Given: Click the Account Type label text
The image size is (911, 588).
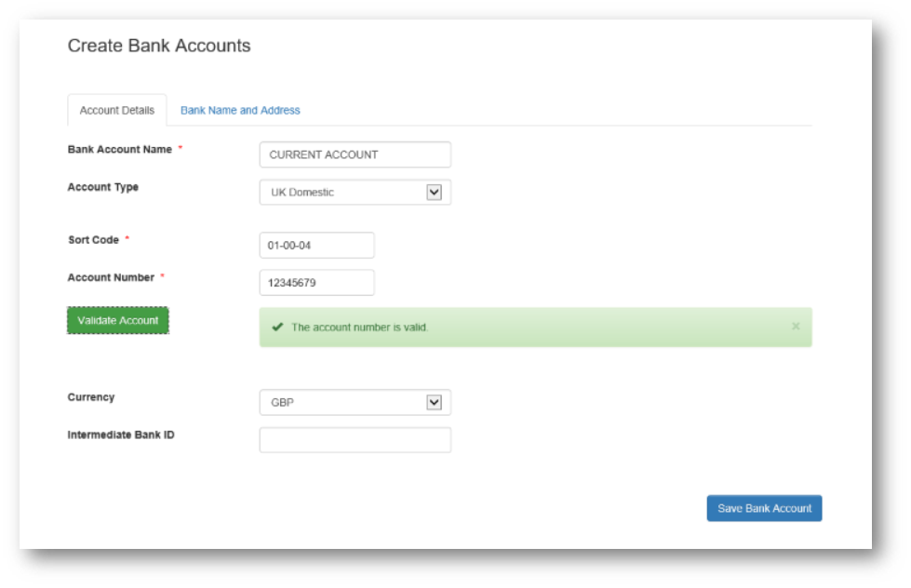Looking at the screenshot, I should point(103,187).
